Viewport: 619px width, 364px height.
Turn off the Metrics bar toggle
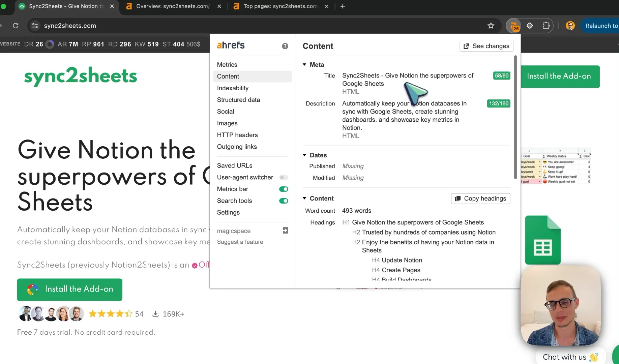(284, 189)
